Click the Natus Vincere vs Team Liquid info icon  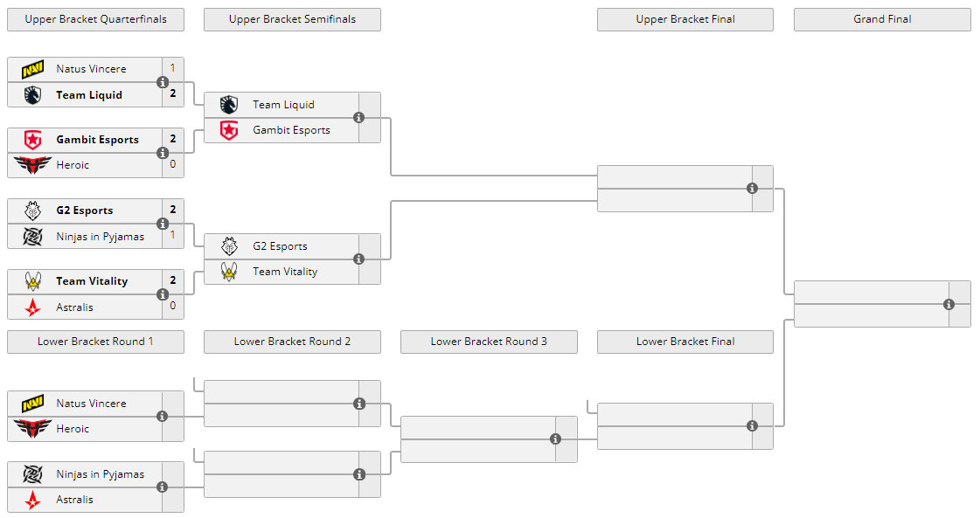click(163, 82)
